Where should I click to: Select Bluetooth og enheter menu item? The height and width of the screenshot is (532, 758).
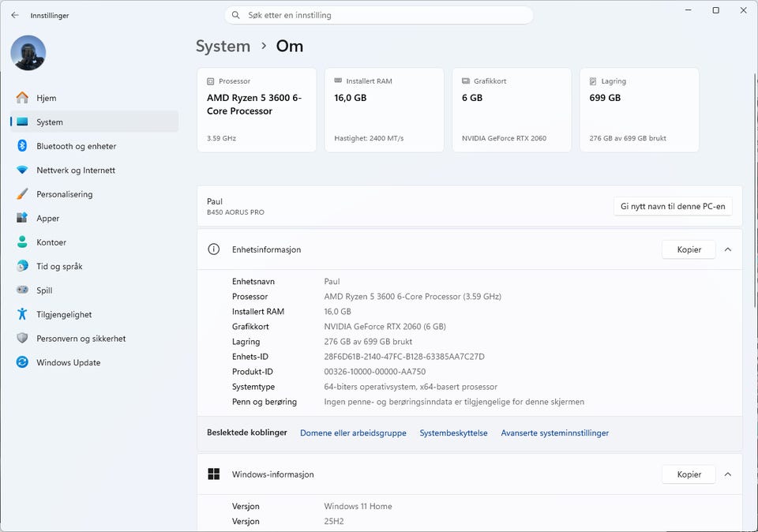[x=94, y=146]
